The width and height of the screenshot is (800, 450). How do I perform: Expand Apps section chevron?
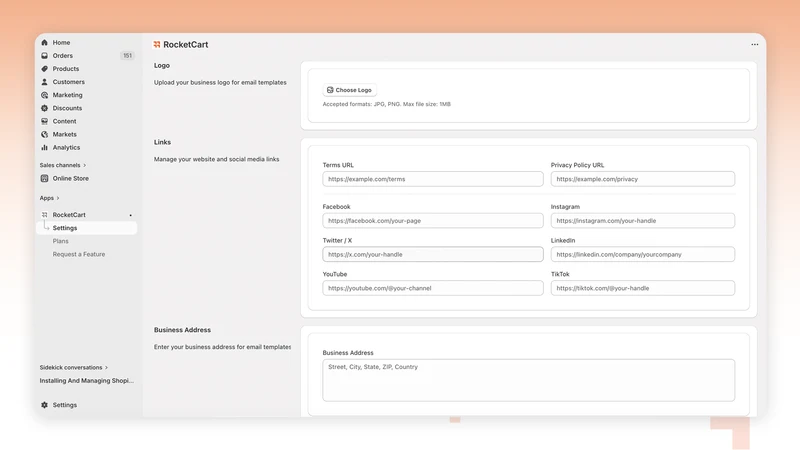tap(58, 198)
